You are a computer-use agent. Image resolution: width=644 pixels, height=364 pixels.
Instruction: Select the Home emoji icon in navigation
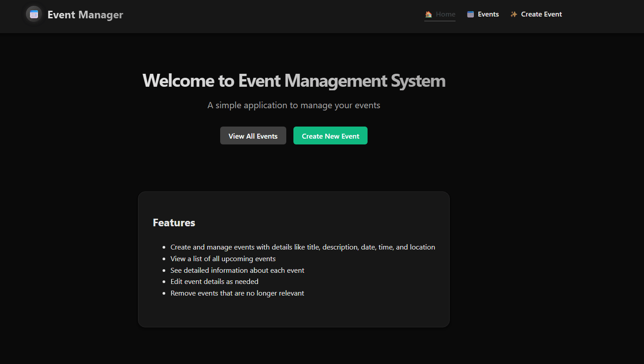(x=428, y=14)
